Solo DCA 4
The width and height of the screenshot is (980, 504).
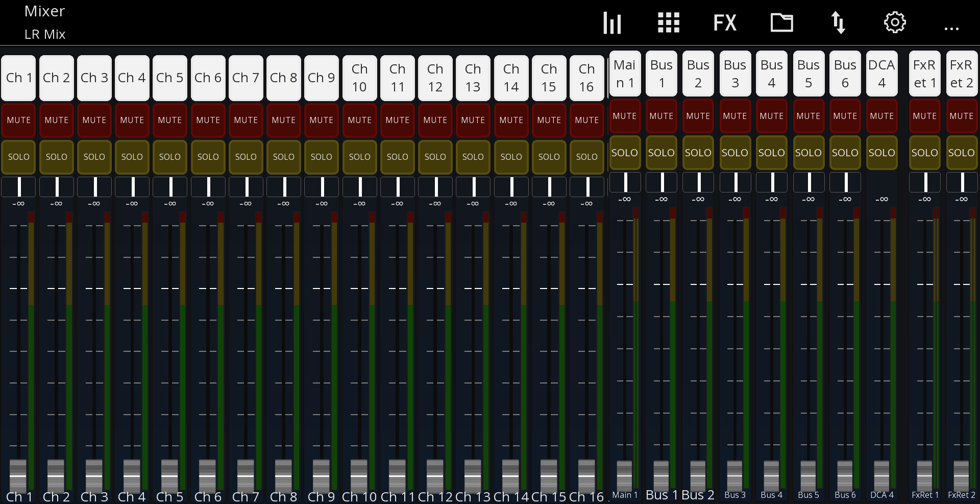882,152
